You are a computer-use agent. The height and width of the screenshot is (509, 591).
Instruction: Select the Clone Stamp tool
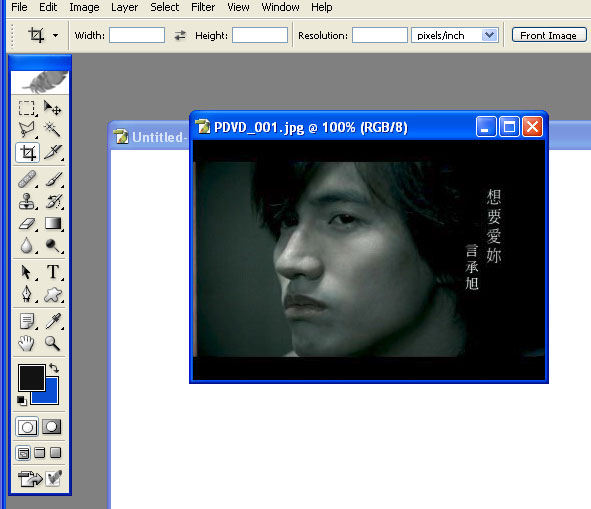tap(27, 201)
